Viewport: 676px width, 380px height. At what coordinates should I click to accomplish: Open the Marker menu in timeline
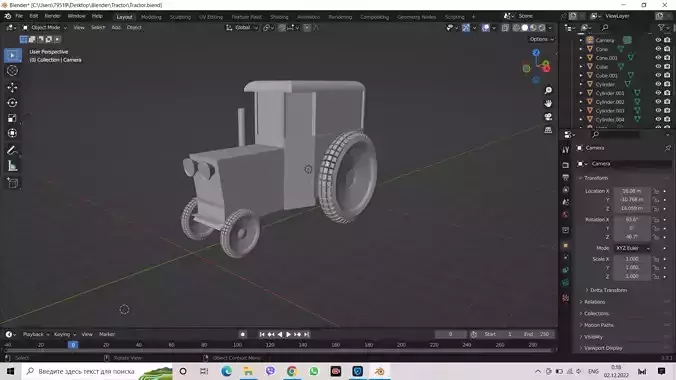coord(107,334)
